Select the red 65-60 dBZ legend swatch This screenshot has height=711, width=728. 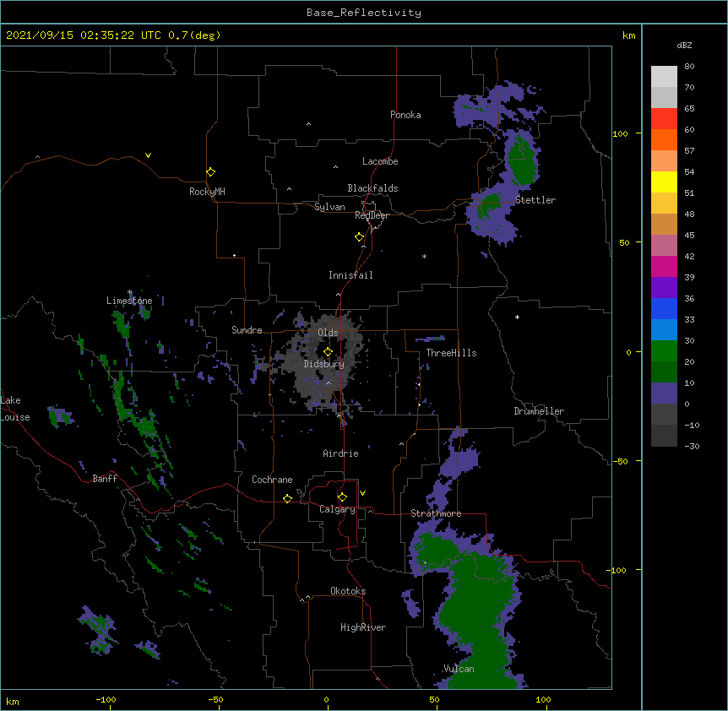click(x=664, y=119)
